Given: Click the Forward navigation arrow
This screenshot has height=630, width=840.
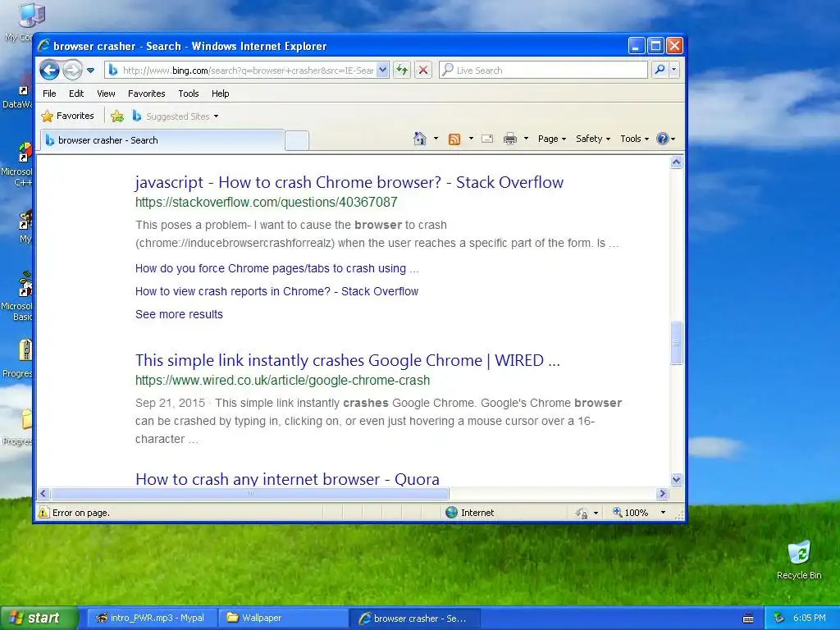Looking at the screenshot, I should [72, 70].
